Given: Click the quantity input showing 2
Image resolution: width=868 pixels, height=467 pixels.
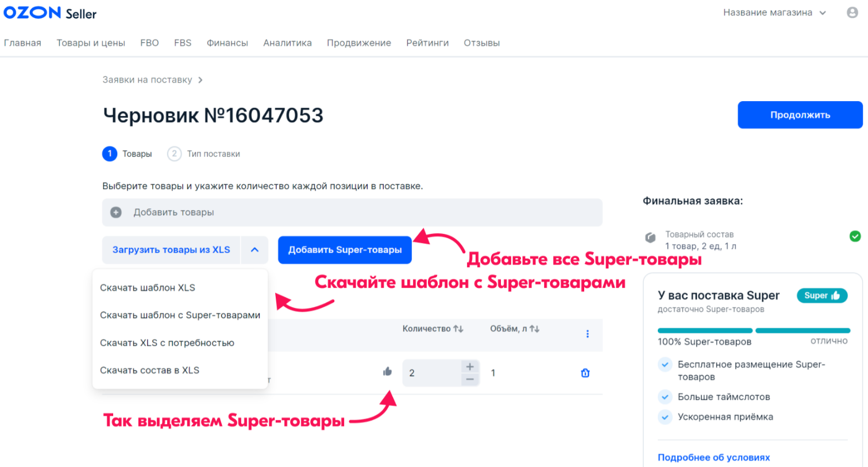Looking at the screenshot, I should (x=432, y=373).
